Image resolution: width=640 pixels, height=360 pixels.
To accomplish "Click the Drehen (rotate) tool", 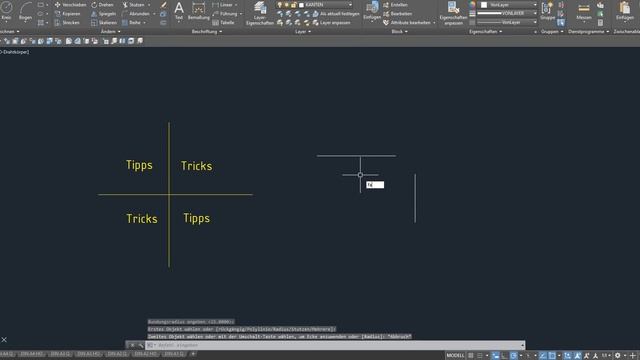I will (102, 5).
